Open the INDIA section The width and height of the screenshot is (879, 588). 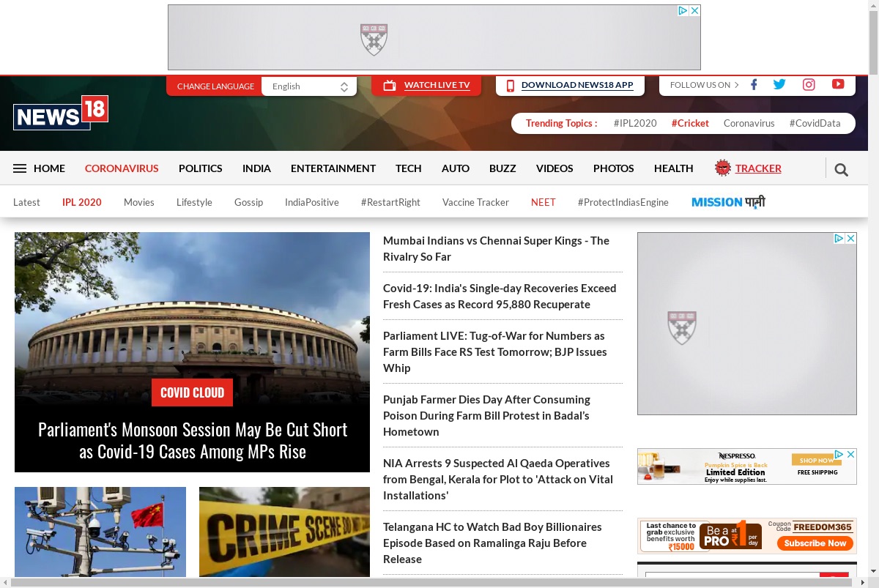tap(256, 168)
